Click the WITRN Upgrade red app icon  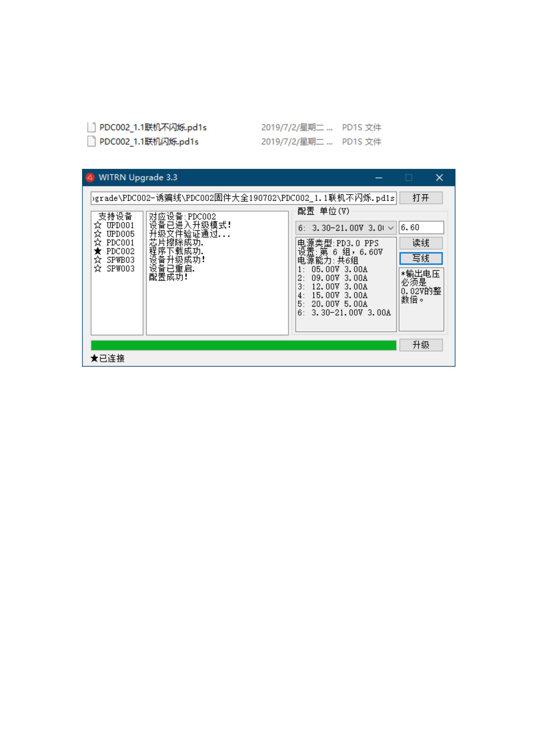pyautogui.click(x=90, y=177)
